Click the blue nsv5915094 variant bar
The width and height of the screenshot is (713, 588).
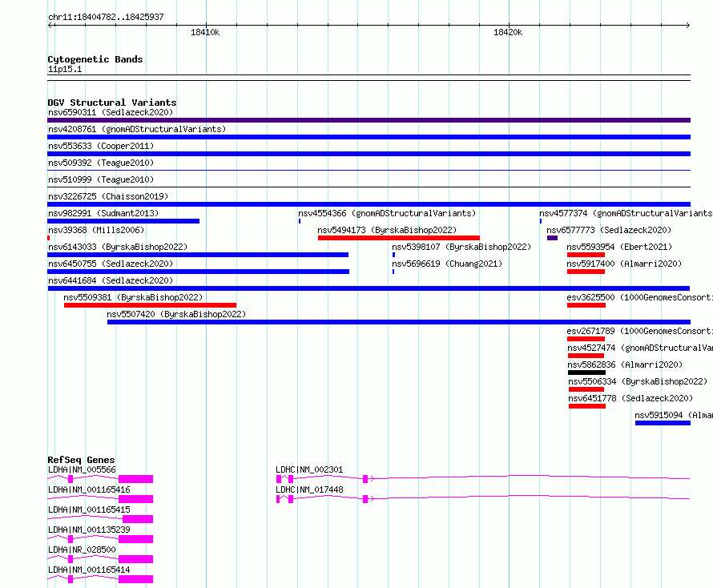pos(663,424)
